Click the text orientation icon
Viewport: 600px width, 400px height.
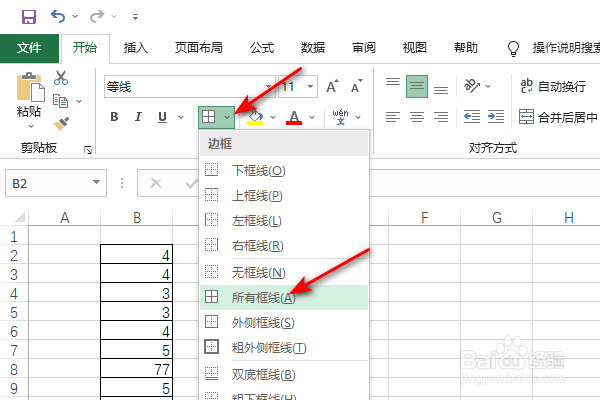(472, 86)
